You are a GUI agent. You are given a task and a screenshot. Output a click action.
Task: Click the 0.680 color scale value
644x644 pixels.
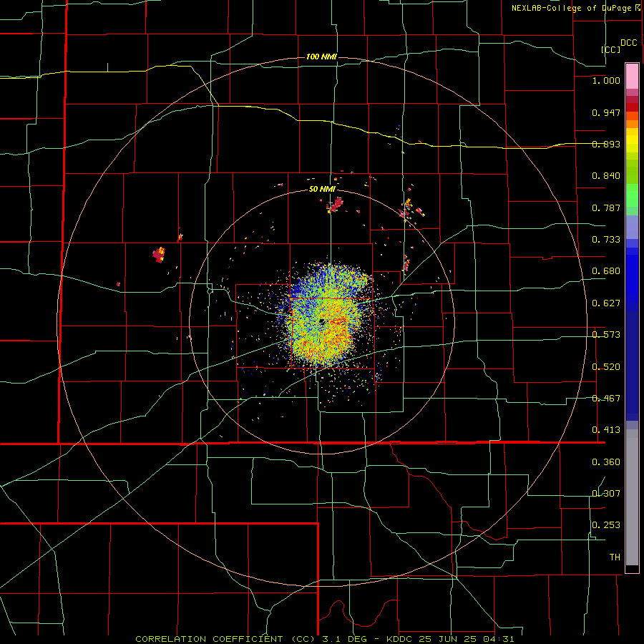pyautogui.click(x=606, y=271)
